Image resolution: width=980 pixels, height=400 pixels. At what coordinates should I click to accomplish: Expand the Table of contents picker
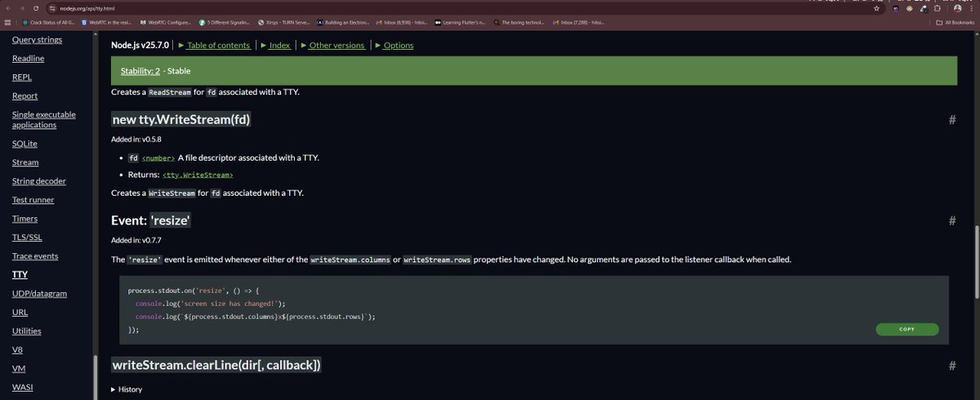(215, 46)
